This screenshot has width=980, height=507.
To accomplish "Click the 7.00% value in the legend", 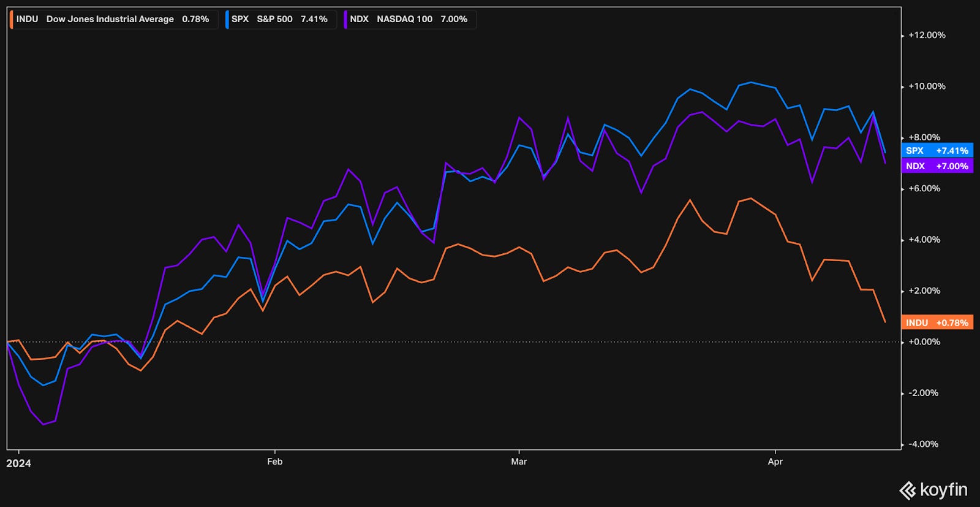I will (x=454, y=19).
